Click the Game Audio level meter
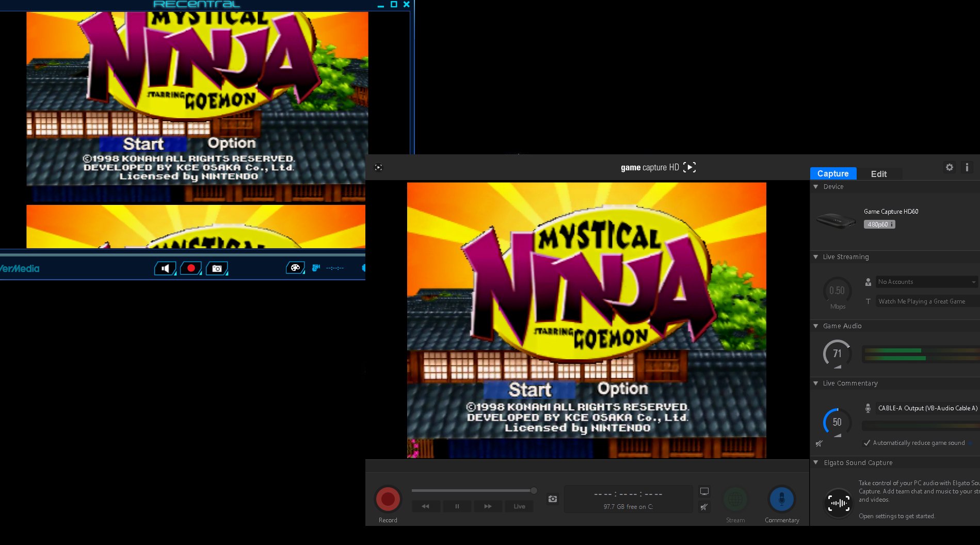The image size is (980, 545). click(921, 354)
